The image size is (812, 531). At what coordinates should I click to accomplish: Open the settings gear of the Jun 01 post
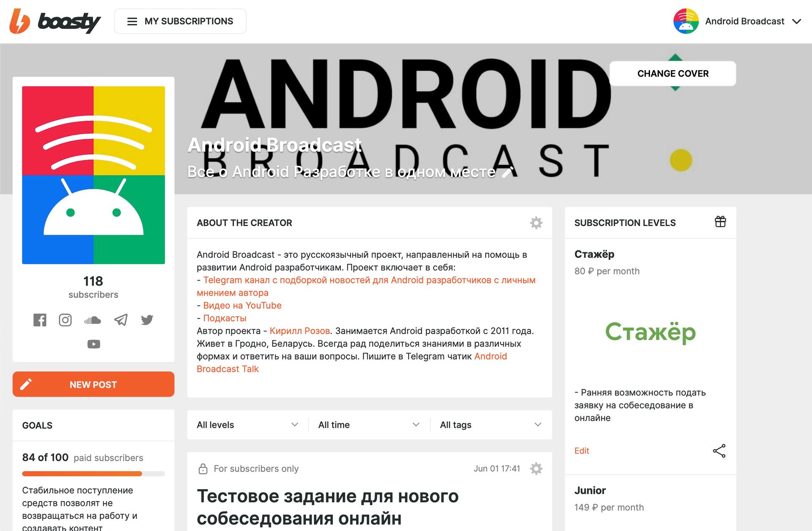pos(536,469)
